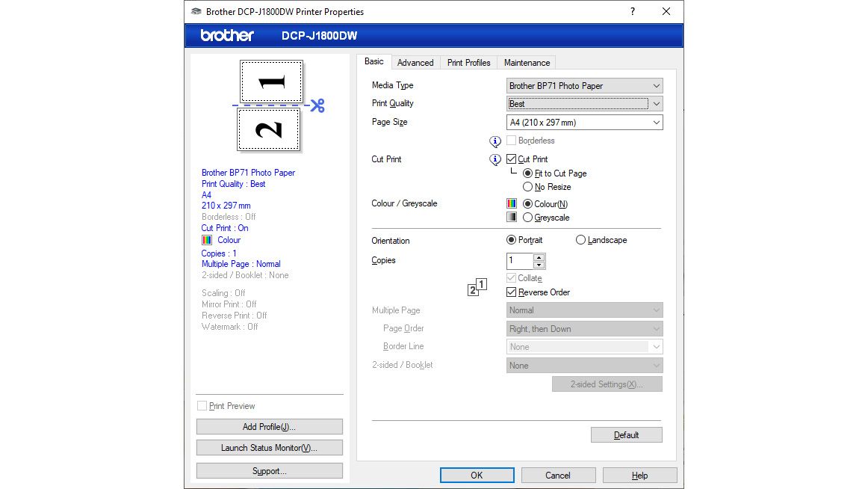Open the Page Order dropdown
Viewport: 868px width, 489px height.
[x=585, y=329]
